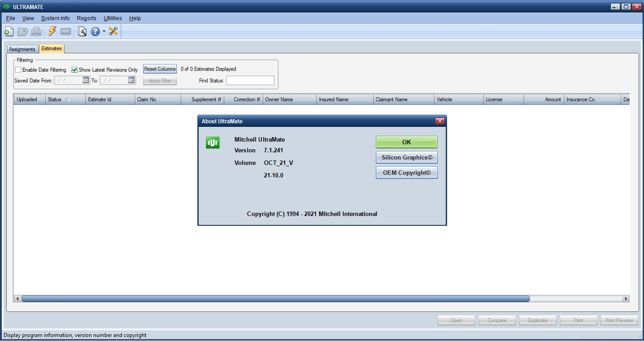Enable Date Filtering checkbox

(x=18, y=70)
